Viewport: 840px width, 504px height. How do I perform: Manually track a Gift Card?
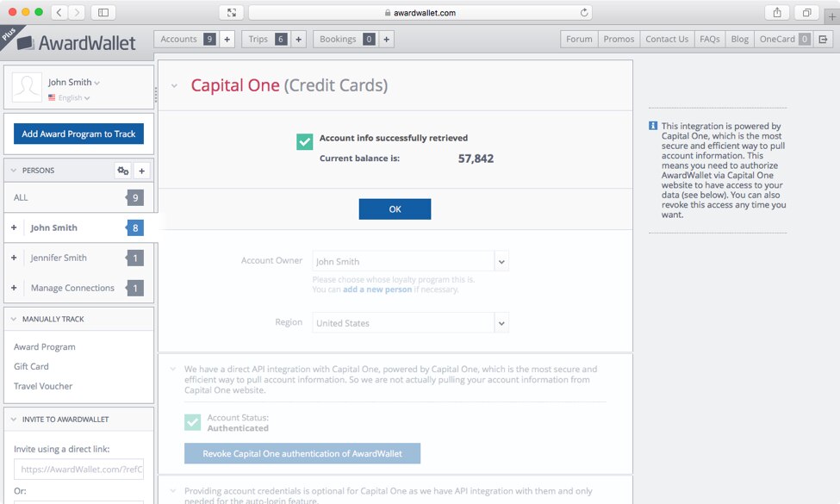31,366
